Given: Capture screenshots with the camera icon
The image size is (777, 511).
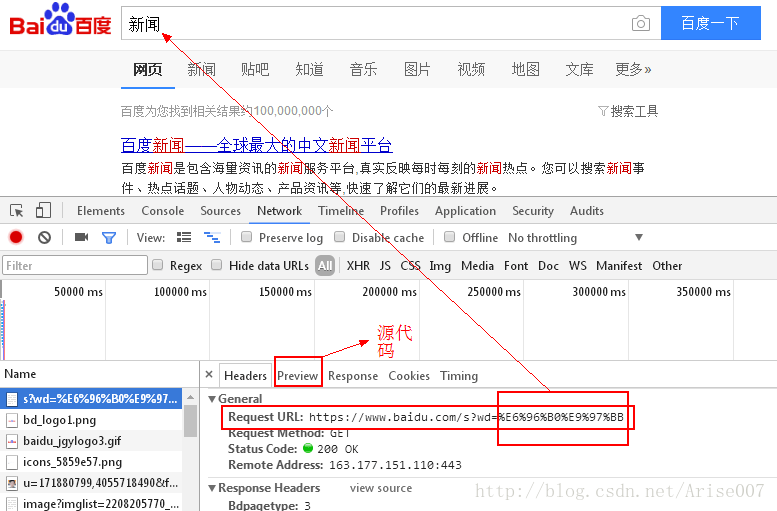Looking at the screenshot, I should 81,237.
